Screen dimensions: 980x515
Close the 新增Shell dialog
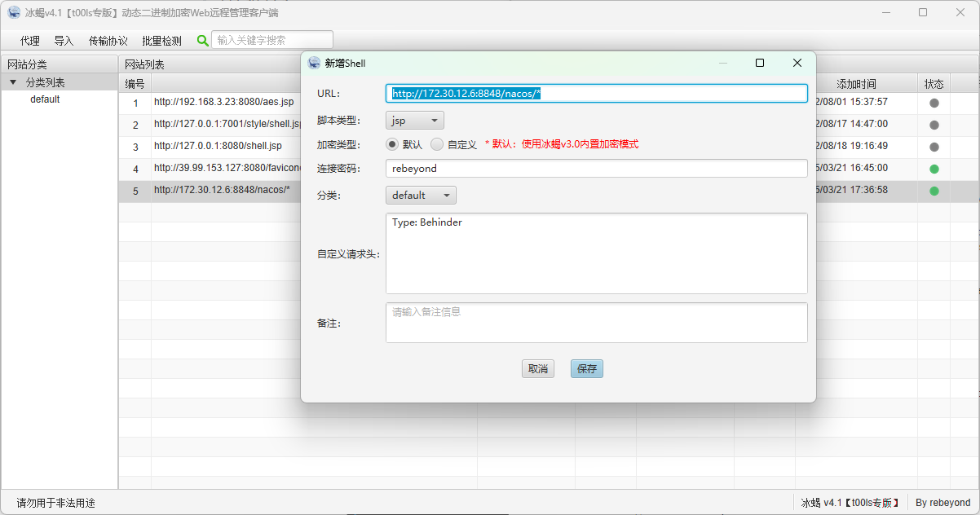click(x=797, y=63)
